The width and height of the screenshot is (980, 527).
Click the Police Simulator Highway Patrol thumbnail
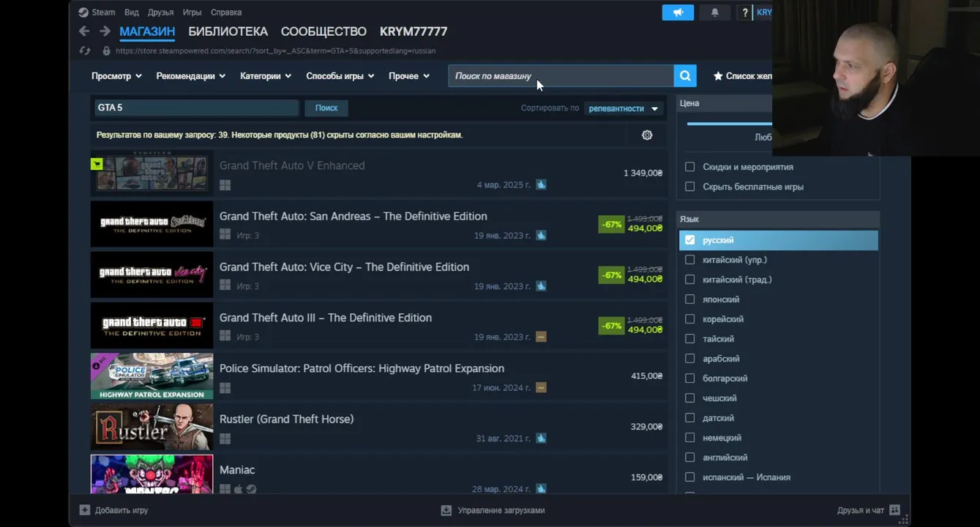pyautogui.click(x=152, y=376)
